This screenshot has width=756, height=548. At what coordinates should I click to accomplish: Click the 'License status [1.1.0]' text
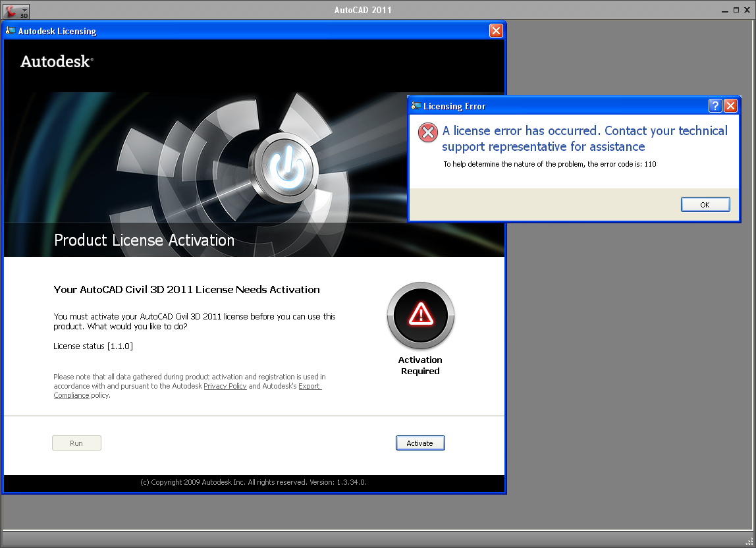pyautogui.click(x=93, y=346)
